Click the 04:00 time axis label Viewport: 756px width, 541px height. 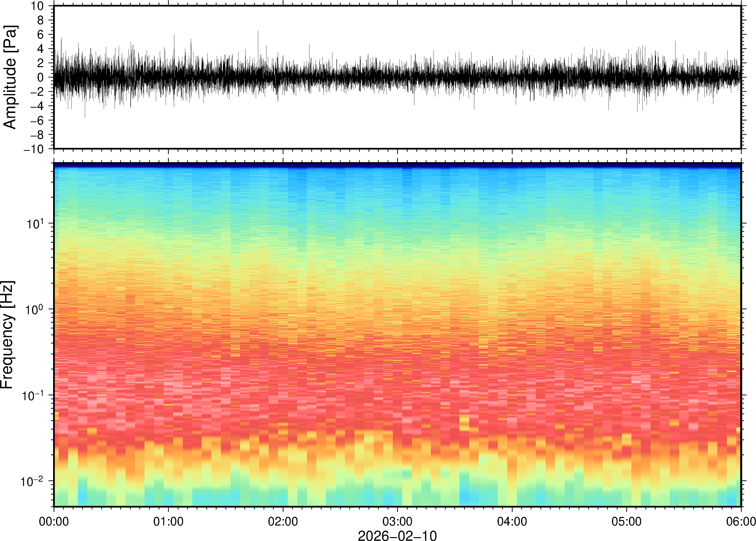coord(512,521)
